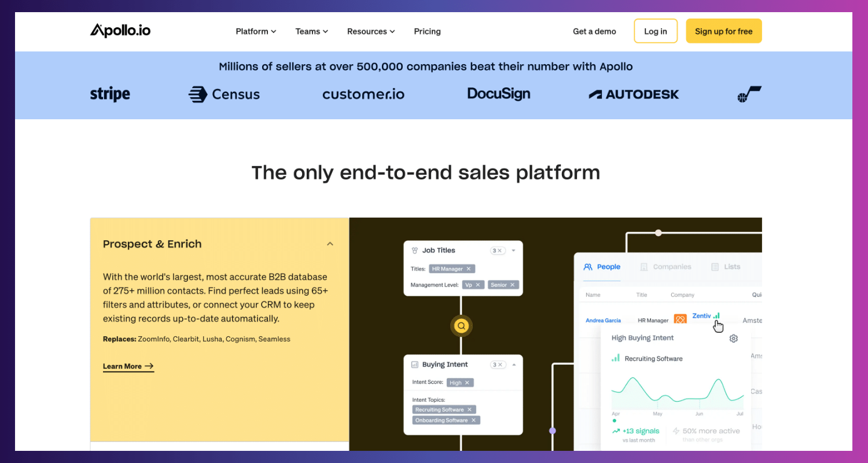Click the headline The only end-to-end sales platform
868x463 pixels.
[426, 172]
